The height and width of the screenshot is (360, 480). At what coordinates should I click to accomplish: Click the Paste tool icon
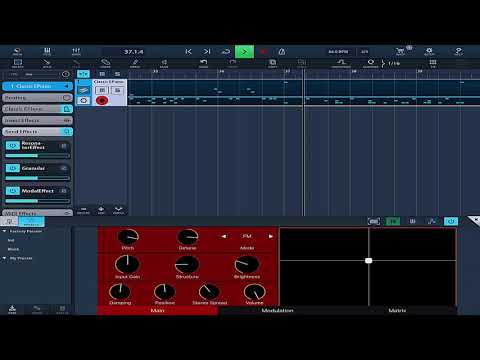[302, 63]
